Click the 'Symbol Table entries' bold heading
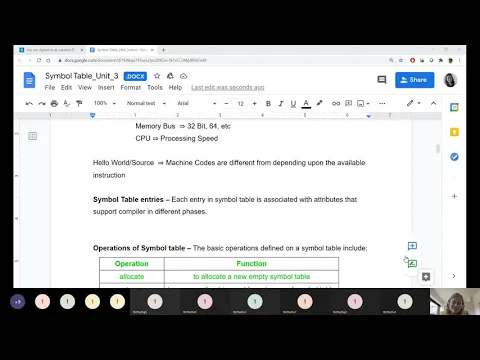Image resolution: width=480 pixels, height=360 pixels. point(128,199)
